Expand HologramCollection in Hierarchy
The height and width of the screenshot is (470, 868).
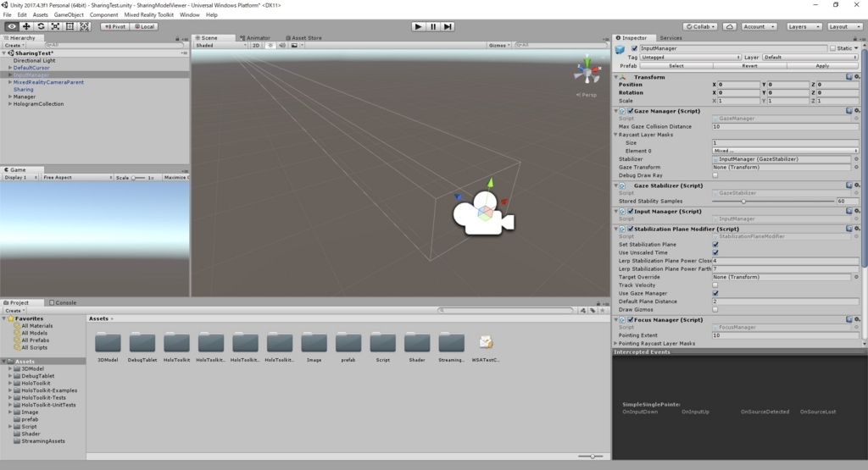click(10, 104)
